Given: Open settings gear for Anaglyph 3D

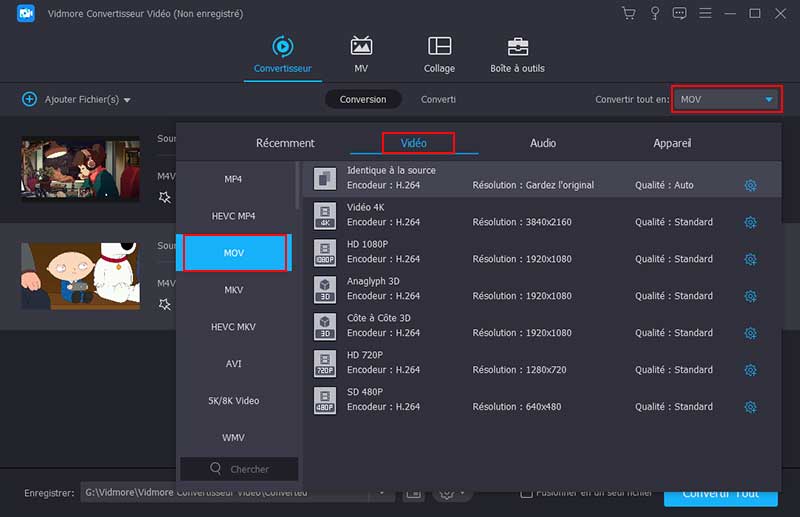Looking at the screenshot, I should click(x=750, y=296).
